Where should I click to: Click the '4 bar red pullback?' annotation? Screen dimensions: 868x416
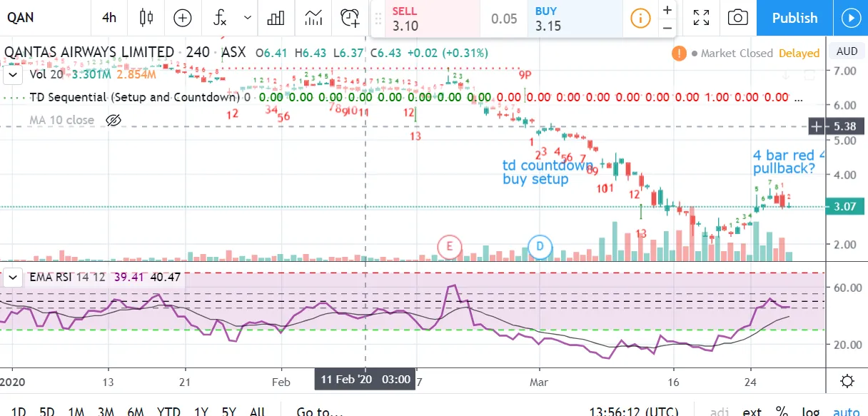789,161
